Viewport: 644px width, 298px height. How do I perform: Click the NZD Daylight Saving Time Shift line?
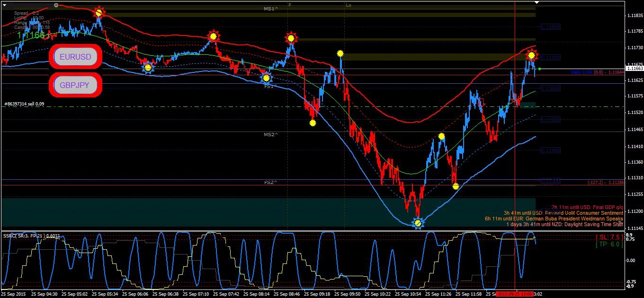point(564,225)
